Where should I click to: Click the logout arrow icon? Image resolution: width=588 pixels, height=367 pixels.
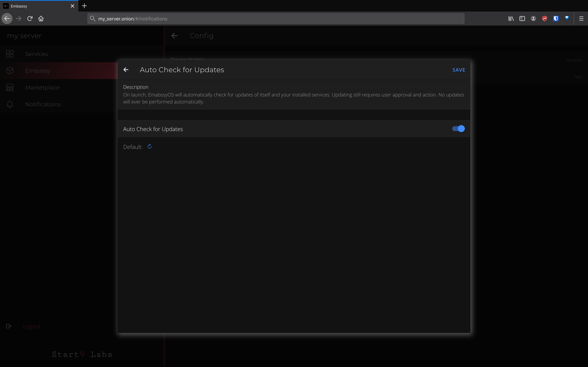[9, 326]
